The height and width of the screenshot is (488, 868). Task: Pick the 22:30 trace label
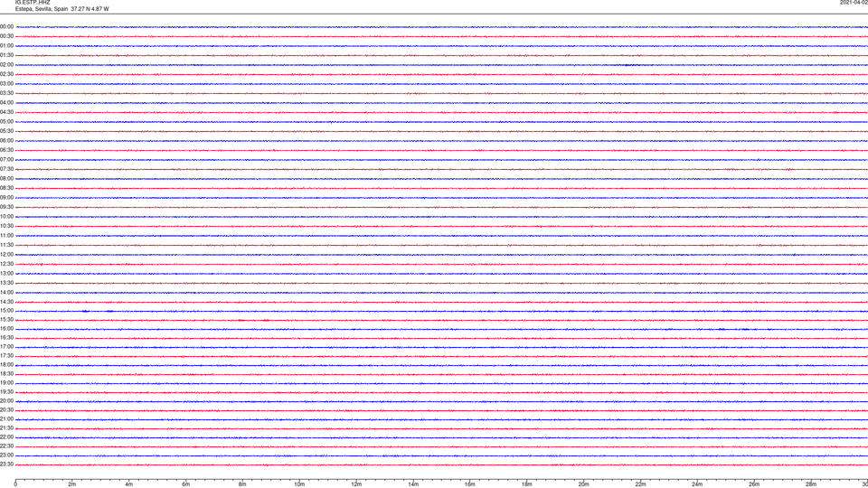coord(6,446)
